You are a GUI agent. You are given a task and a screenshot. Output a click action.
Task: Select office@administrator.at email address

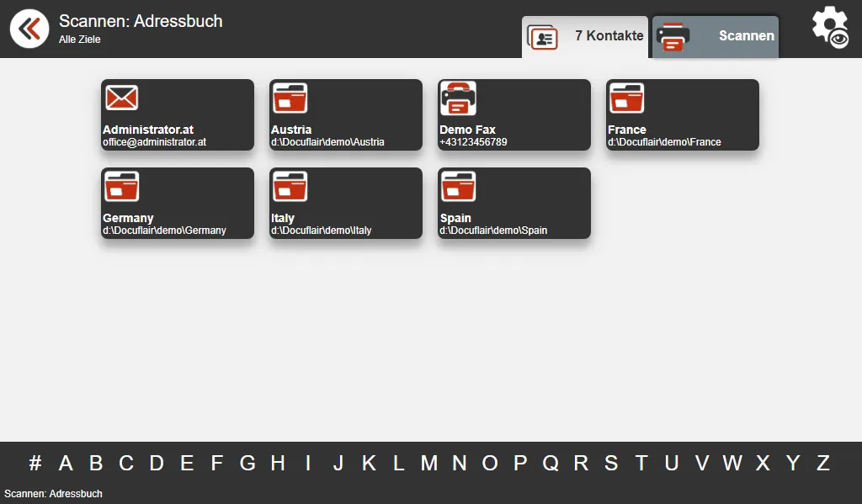154,142
